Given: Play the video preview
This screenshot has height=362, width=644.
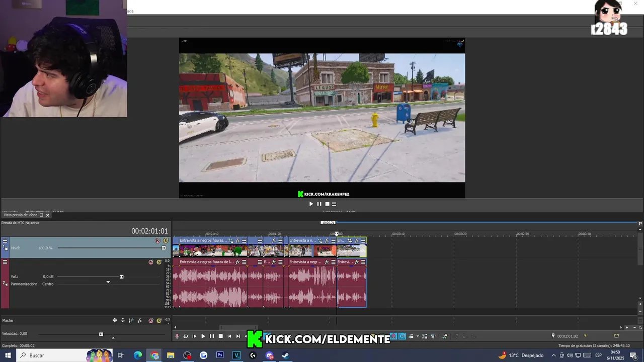Looking at the screenshot, I should (311, 204).
